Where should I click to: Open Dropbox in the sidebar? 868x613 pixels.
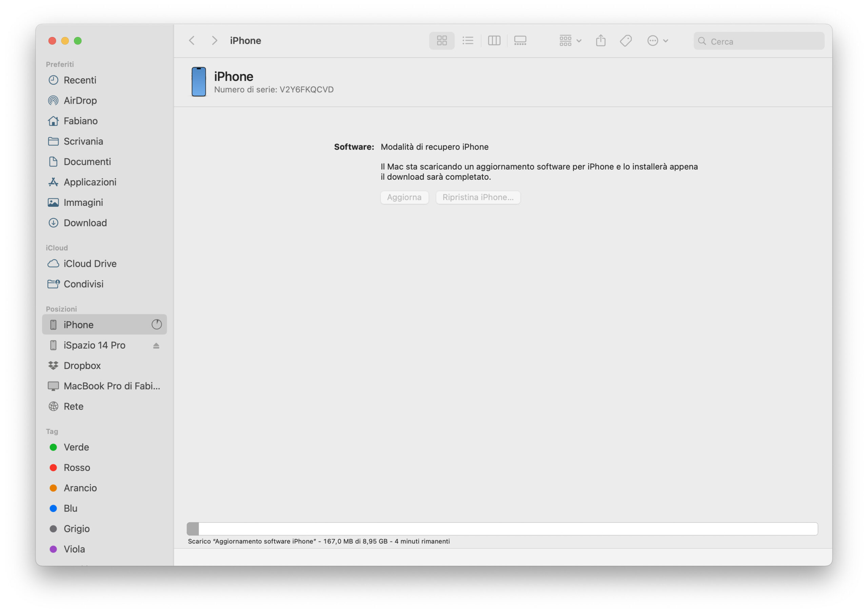tap(104, 366)
